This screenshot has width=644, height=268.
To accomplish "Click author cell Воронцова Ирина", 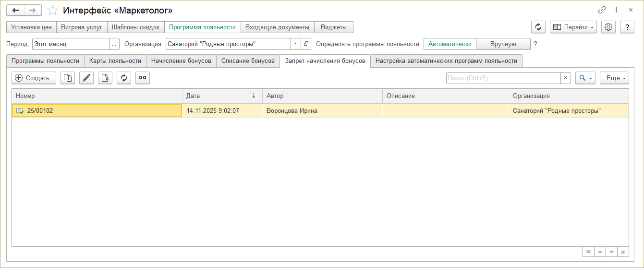I will (x=322, y=111).
